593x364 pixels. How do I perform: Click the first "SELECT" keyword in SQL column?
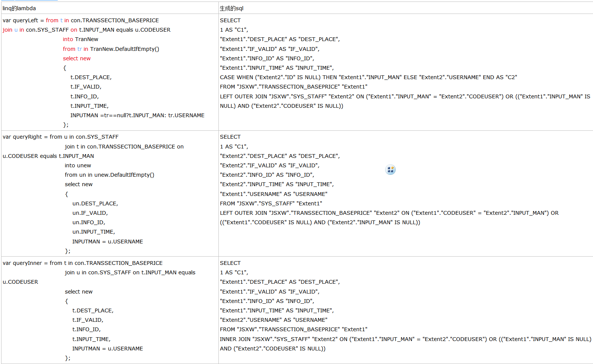230,20
